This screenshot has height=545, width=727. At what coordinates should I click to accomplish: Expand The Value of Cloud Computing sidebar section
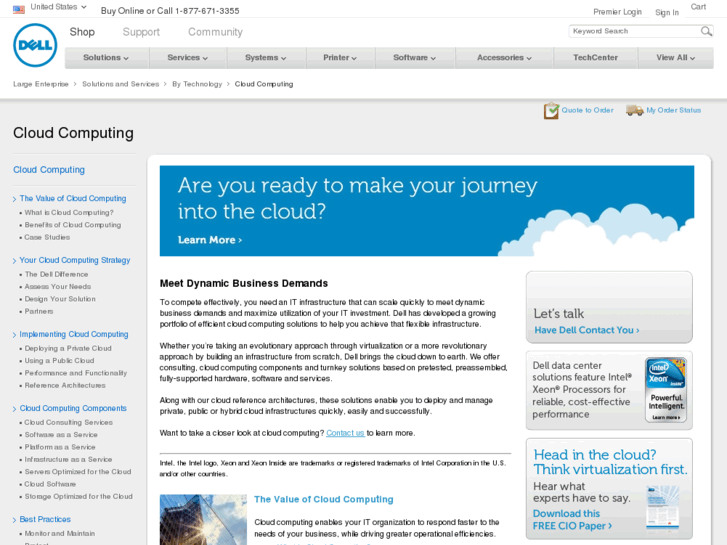coord(72,199)
